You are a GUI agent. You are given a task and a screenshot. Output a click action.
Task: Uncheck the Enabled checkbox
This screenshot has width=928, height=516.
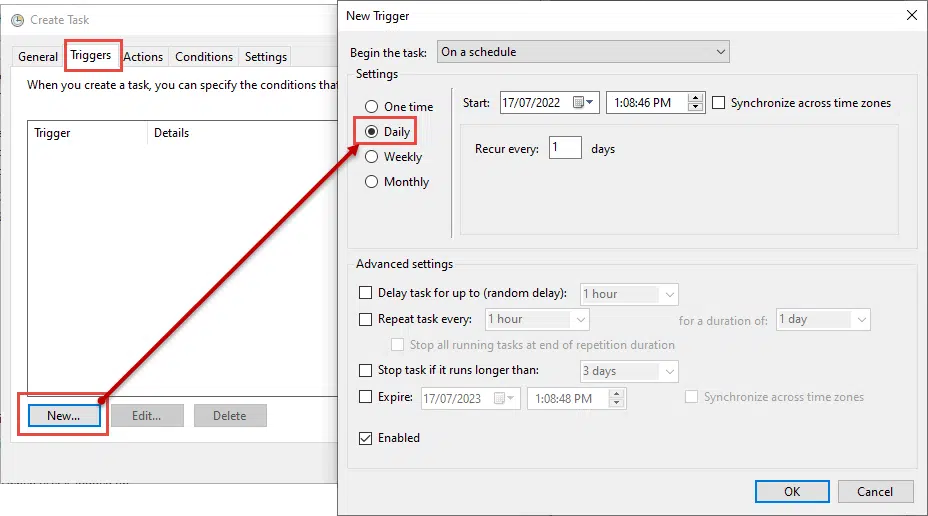coord(366,438)
